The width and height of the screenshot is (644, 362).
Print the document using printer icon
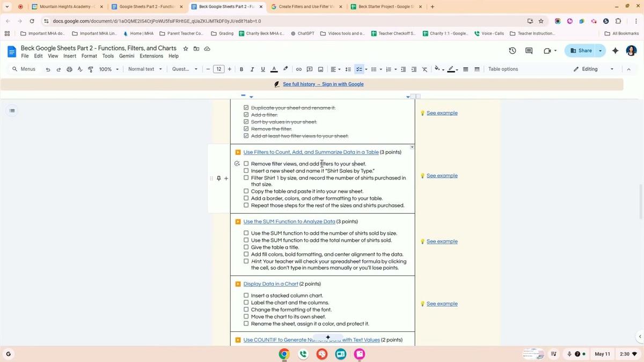click(69, 69)
